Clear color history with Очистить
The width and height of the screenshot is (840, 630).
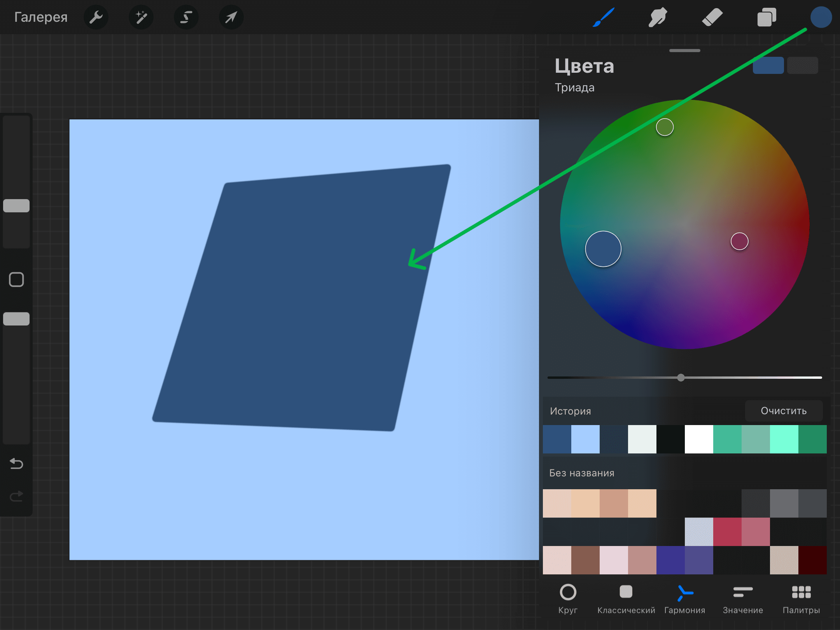pos(784,411)
